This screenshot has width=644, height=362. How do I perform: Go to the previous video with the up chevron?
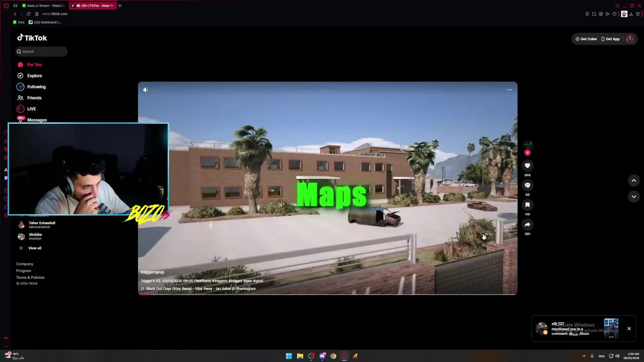(x=634, y=180)
